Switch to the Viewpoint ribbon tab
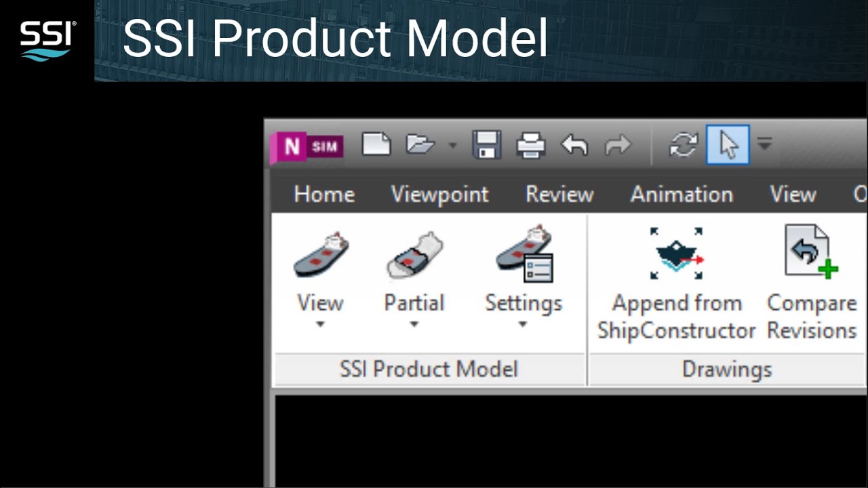 (439, 195)
